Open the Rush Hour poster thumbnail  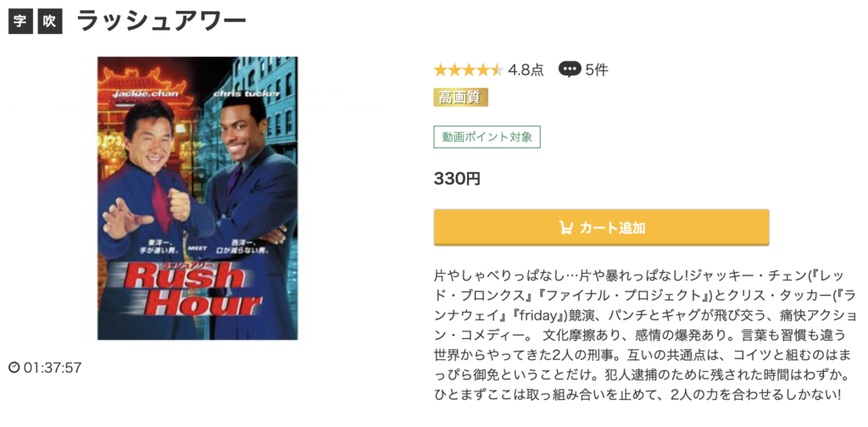[x=198, y=198]
